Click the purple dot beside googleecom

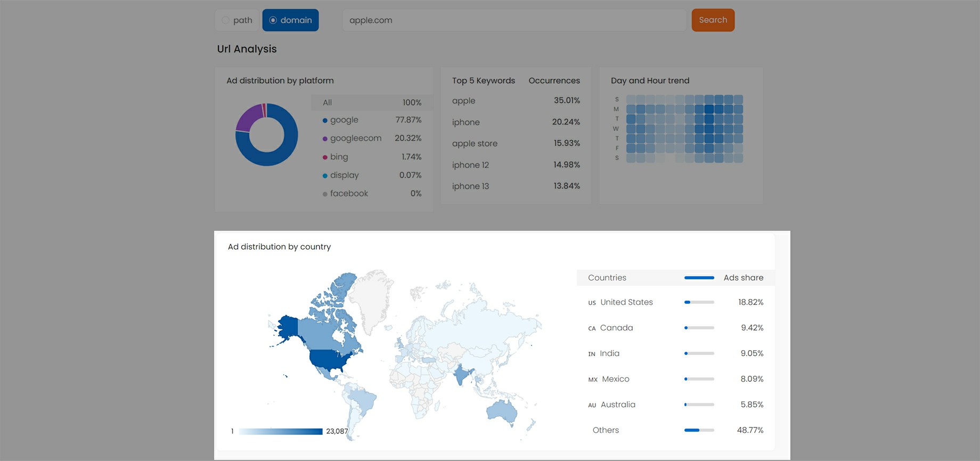pyautogui.click(x=325, y=139)
